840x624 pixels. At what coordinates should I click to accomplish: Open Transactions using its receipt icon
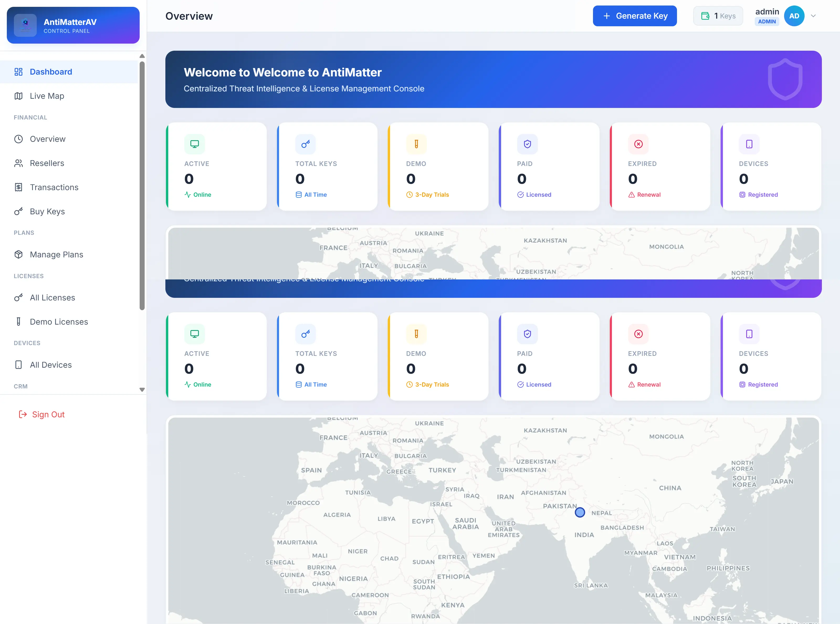click(x=19, y=187)
